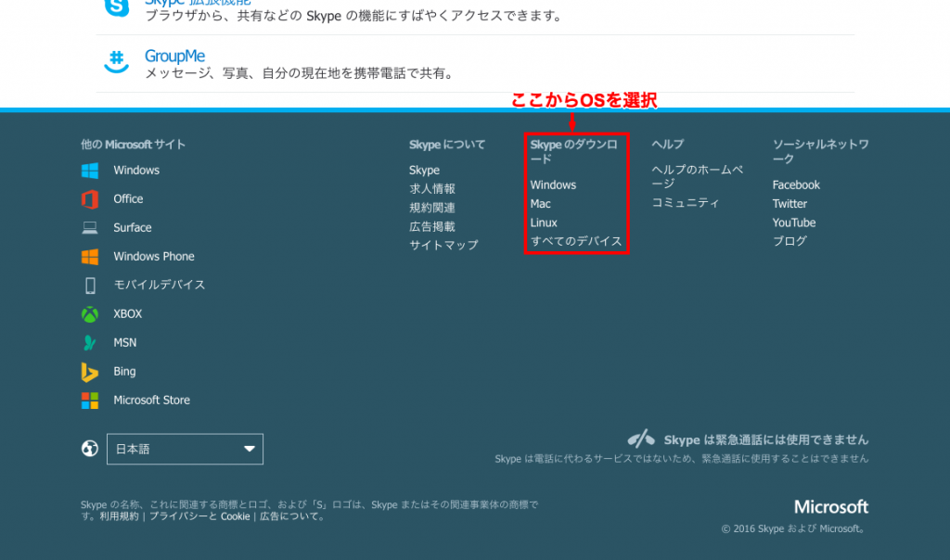This screenshot has height=560, width=950.
Task: Open the Surface site link
Action: 132,228
